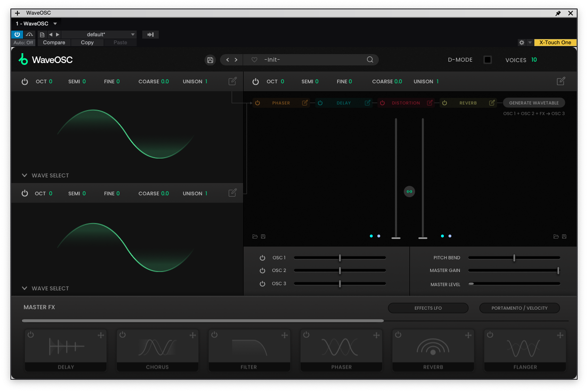The width and height of the screenshot is (588, 392).
Task: Open the default* preset dropdown
Action: [99, 34]
